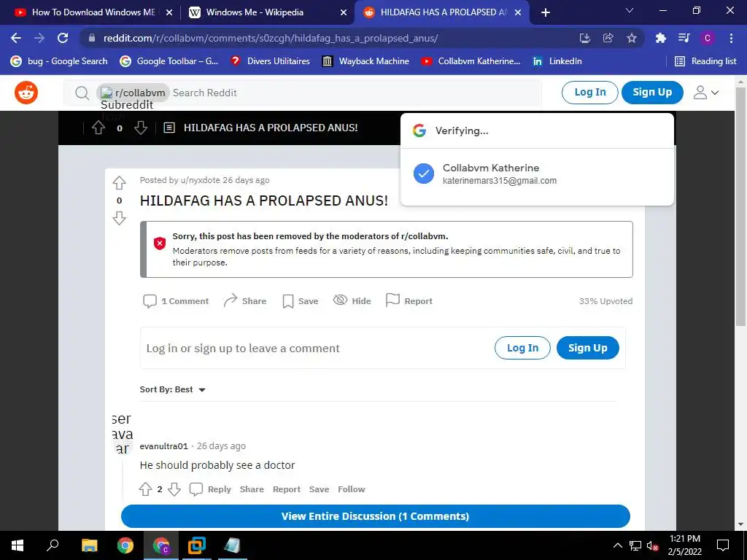Viewport: 747px width, 560px height.
Task: Save the post
Action: [x=300, y=301]
